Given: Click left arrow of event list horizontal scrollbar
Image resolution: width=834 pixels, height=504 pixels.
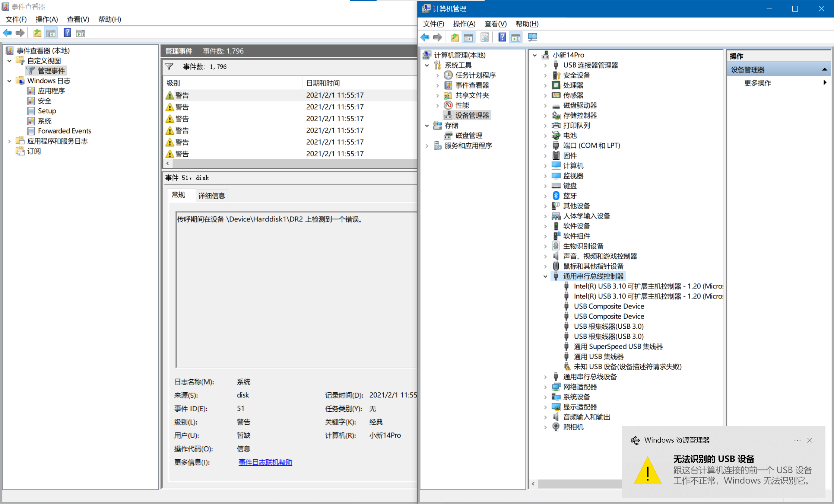Looking at the screenshot, I should click(168, 163).
